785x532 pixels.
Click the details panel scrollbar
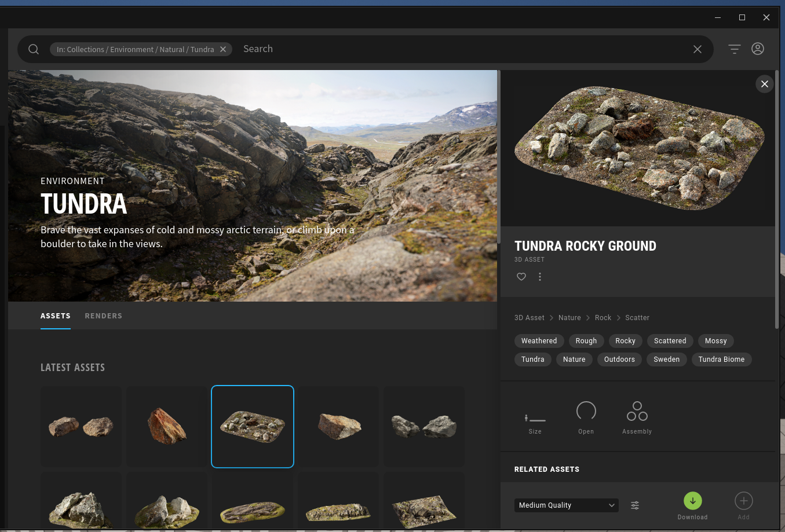tap(777, 200)
